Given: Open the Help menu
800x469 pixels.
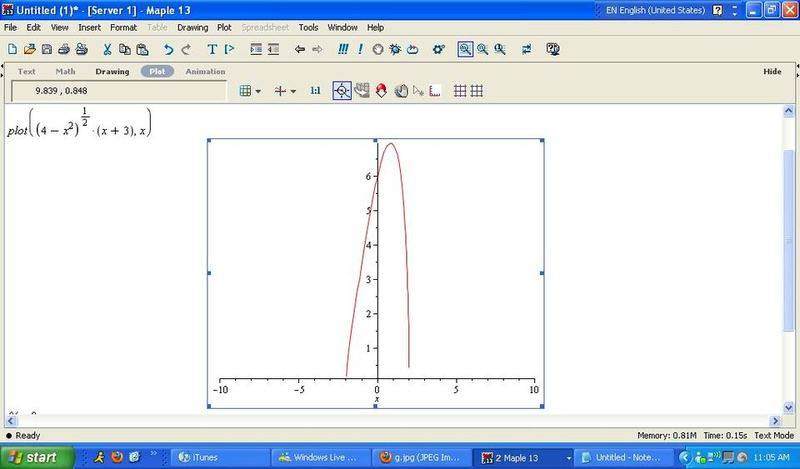Looking at the screenshot, I should 376,28.
